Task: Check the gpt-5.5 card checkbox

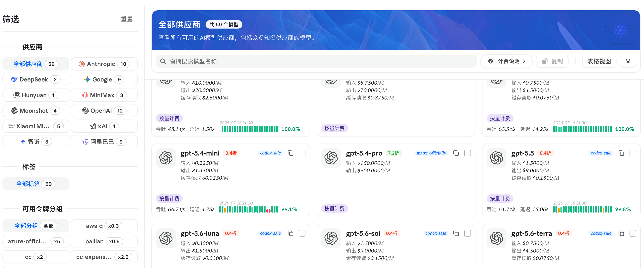Action: coord(633,153)
